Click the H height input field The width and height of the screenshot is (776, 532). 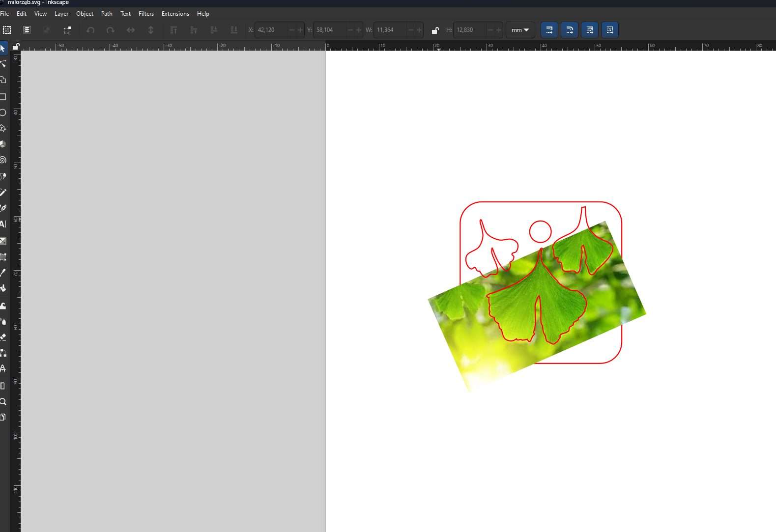click(x=470, y=30)
